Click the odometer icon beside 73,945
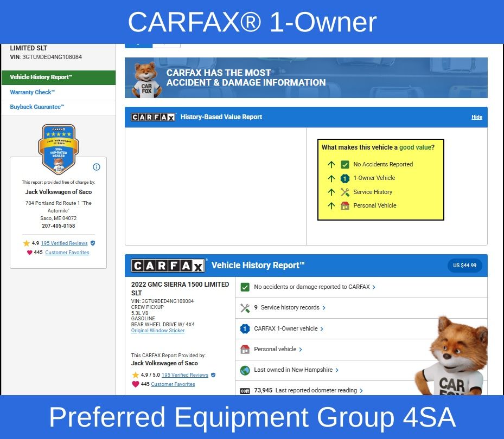 click(x=245, y=391)
